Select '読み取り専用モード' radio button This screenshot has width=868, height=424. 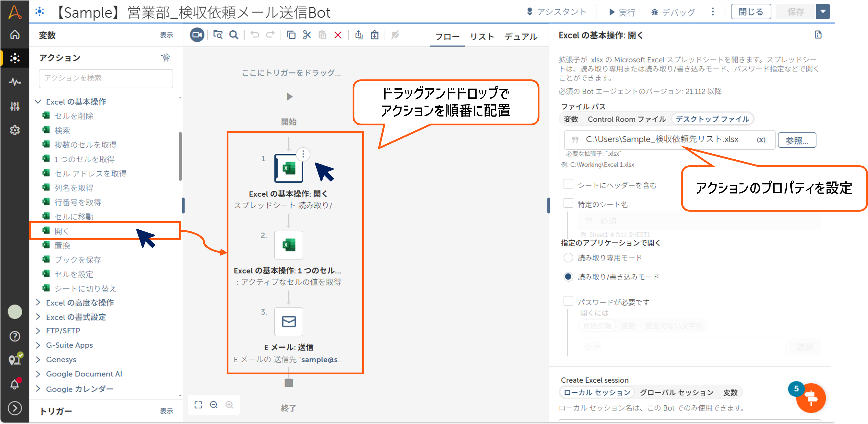click(568, 258)
